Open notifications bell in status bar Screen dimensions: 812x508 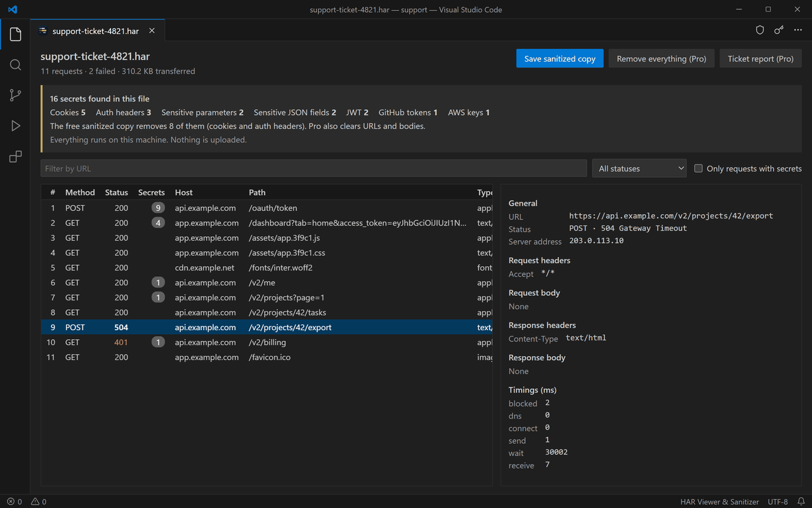click(x=801, y=502)
